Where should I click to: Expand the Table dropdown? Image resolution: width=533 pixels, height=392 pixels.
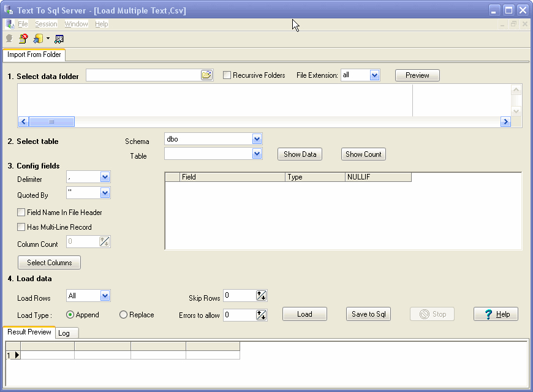pyautogui.click(x=257, y=154)
